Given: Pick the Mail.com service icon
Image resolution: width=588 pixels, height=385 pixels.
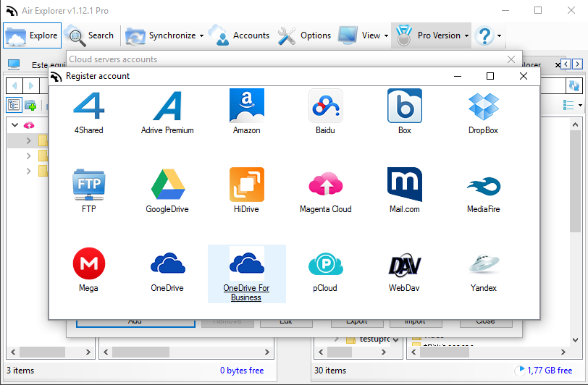Looking at the screenshot, I should (405, 185).
